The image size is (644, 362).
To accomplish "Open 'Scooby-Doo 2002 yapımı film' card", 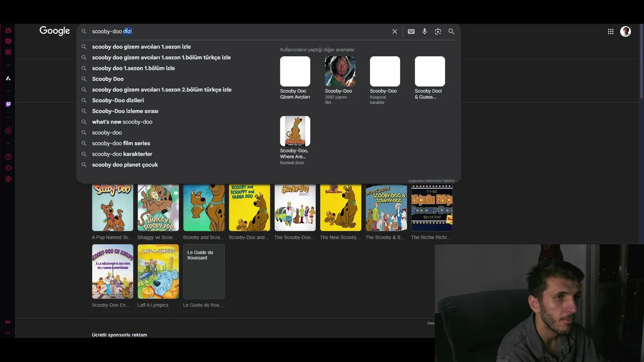I will click(x=340, y=80).
